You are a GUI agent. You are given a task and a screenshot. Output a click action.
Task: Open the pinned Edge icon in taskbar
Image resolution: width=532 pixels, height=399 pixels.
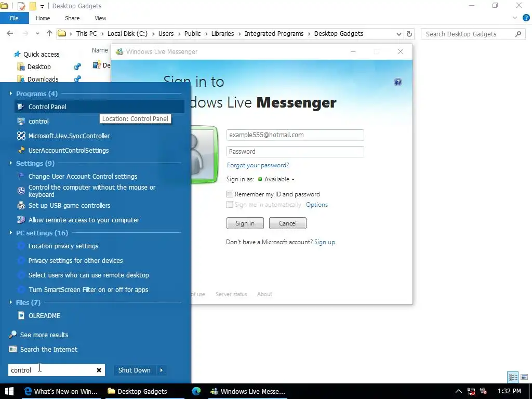click(196, 391)
